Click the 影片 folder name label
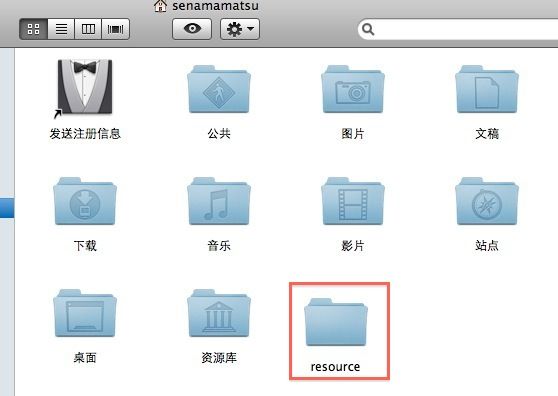 pos(353,246)
